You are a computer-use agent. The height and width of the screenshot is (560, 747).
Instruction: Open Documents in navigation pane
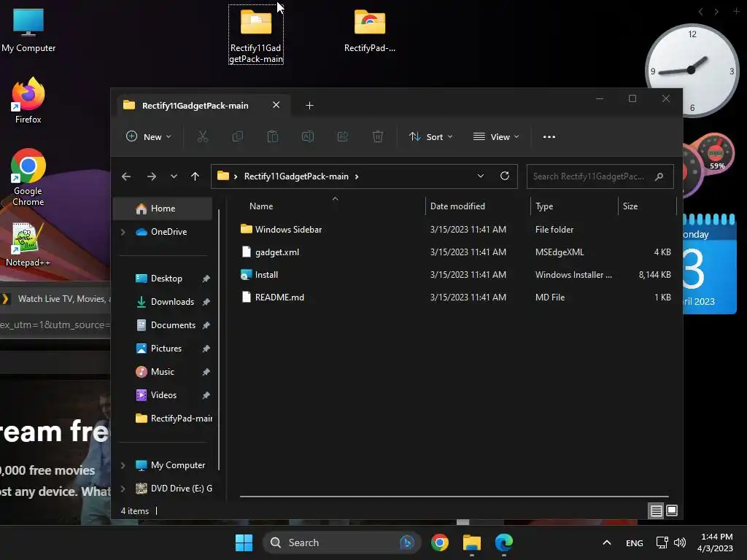(164, 325)
